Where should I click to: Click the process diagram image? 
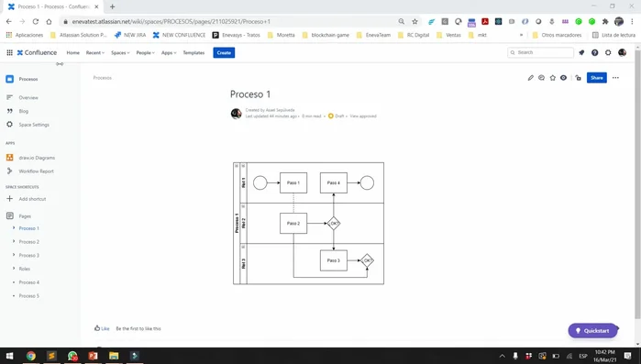(308, 223)
